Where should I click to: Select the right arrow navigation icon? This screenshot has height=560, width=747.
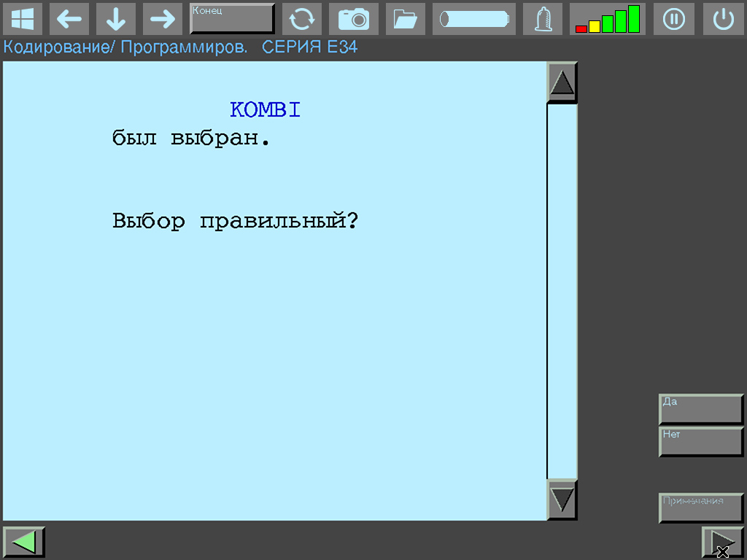163,19
